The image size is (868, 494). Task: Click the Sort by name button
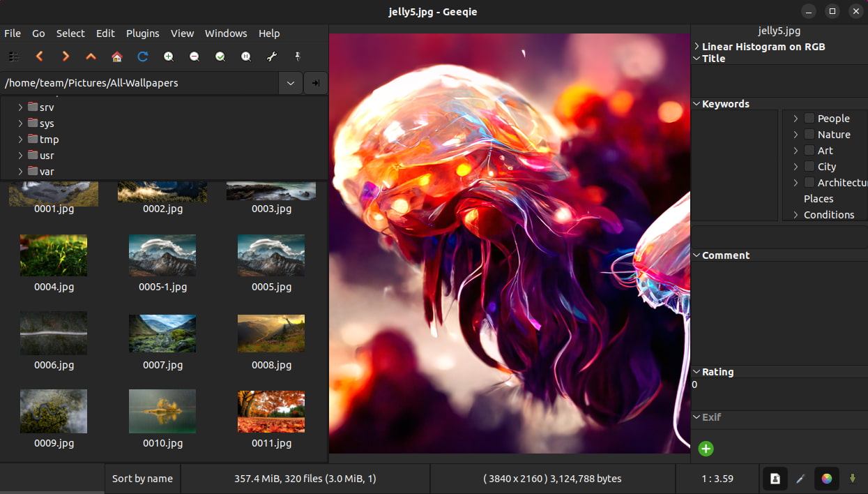click(142, 479)
